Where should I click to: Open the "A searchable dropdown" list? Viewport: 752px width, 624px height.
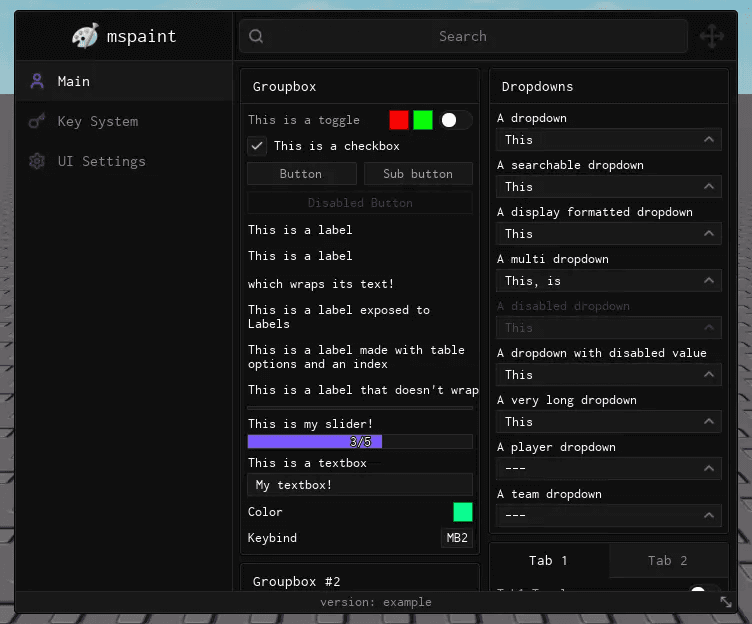pos(609,187)
